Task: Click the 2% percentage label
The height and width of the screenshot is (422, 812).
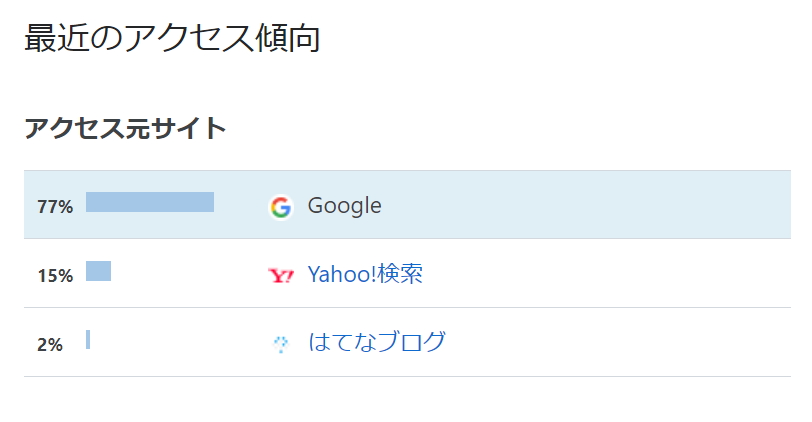Action: (x=50, y=344)
